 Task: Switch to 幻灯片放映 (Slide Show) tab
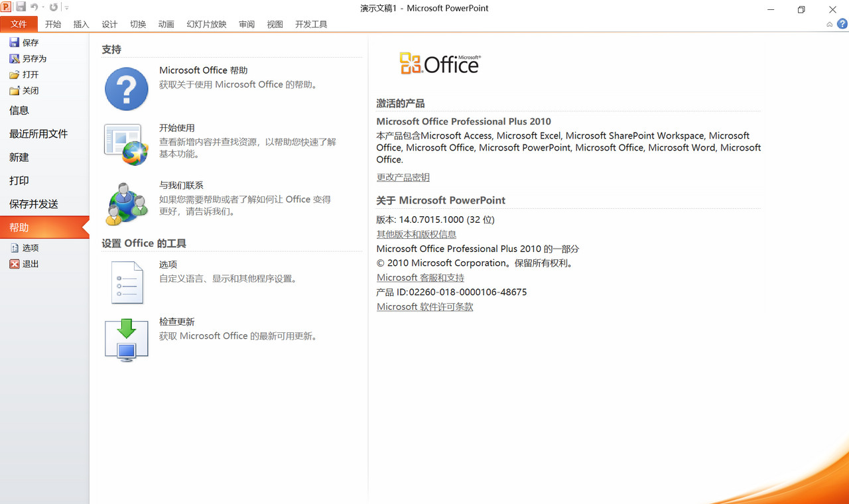pos(206,25)
